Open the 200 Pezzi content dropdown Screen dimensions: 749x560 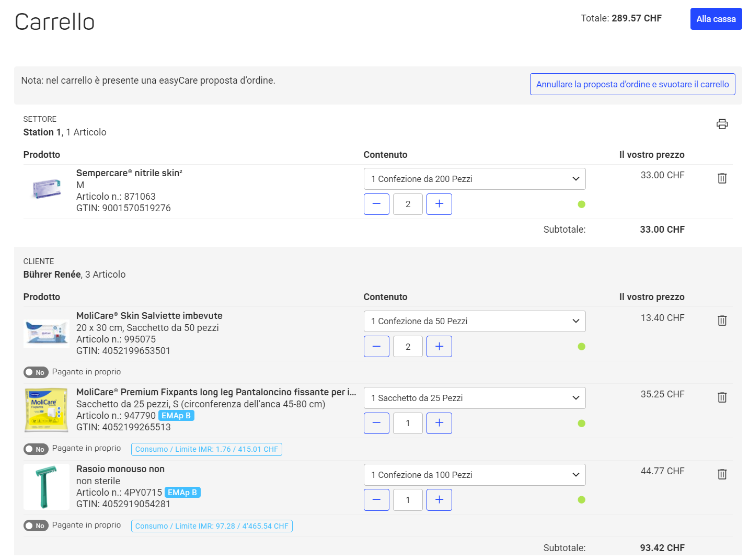[x=475, y=179]
